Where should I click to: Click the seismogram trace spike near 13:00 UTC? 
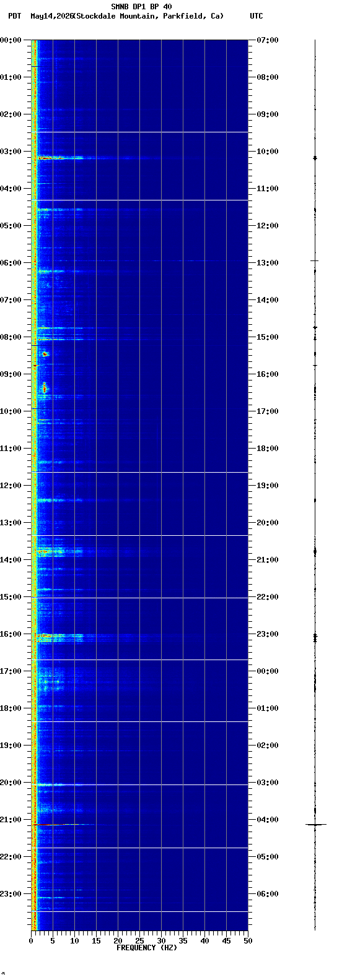click(315, 261)
